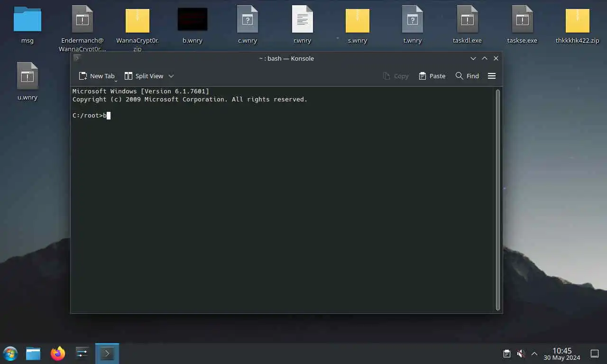Select the s.wnry archive icon

pyautogui.click(x=358, y=20)
